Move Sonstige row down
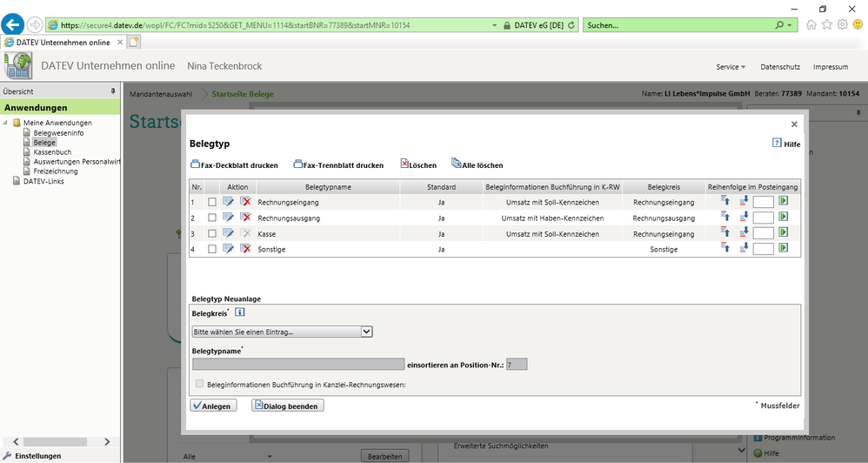This screenshot has width=868, height=463. point(744,247)
